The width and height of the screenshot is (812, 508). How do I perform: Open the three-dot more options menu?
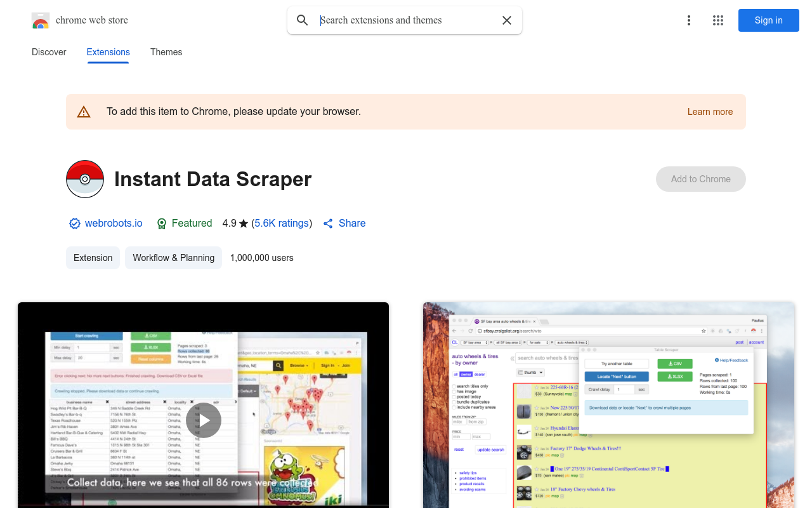tap(689, 20)
